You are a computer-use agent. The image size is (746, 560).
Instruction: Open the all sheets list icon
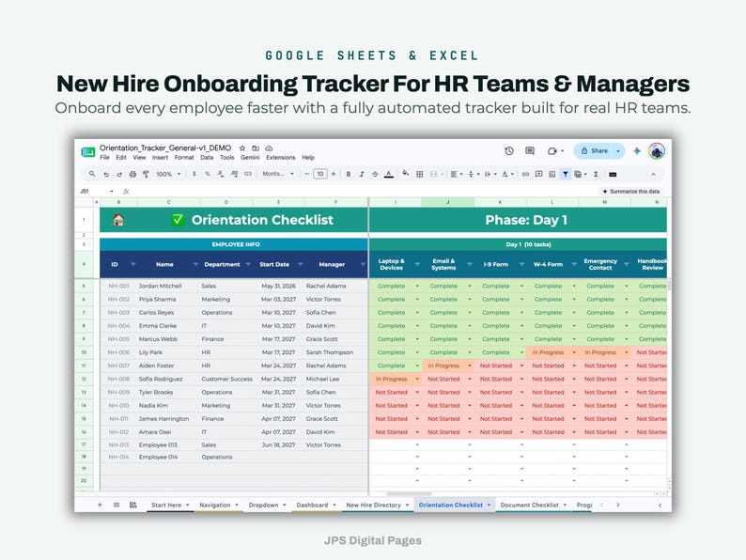(x=117, y=505)
